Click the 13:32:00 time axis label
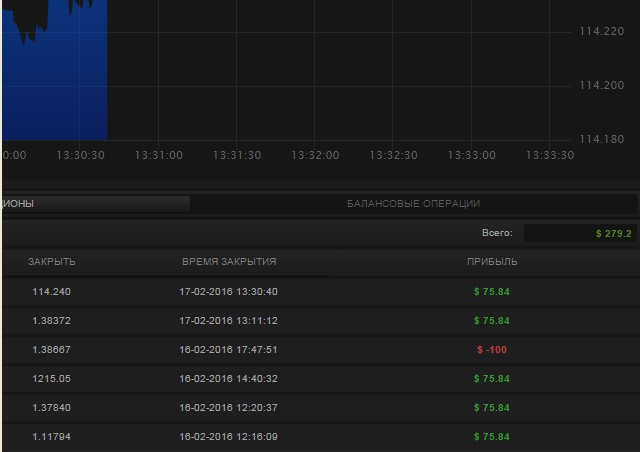The height and width of the screenshot is (452, 640). click(x=315, y=155)
